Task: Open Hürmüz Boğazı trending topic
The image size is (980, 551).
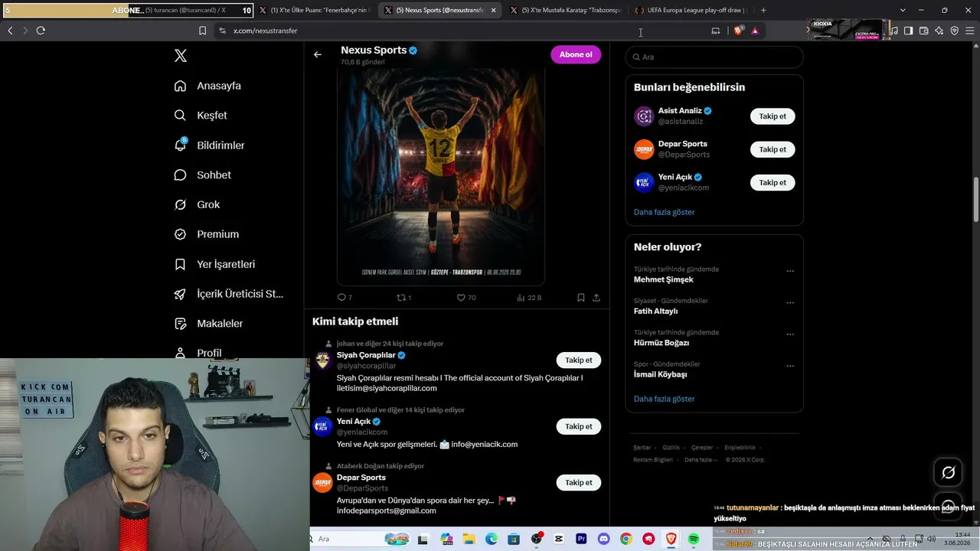Action: point(661,343)
